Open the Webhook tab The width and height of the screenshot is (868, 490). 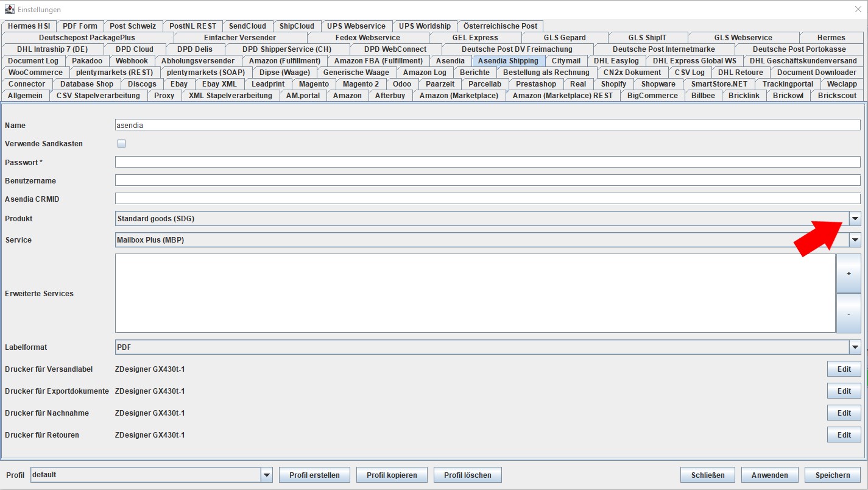click(132, 61)
